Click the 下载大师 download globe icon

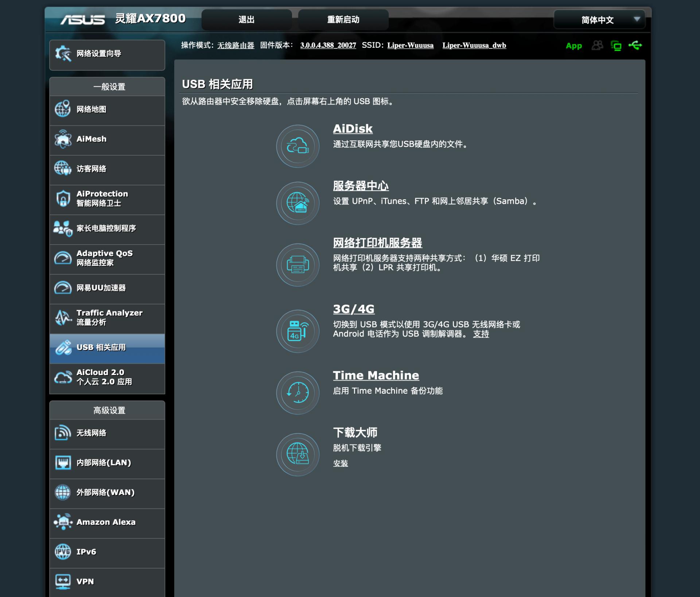click(297, 454)
